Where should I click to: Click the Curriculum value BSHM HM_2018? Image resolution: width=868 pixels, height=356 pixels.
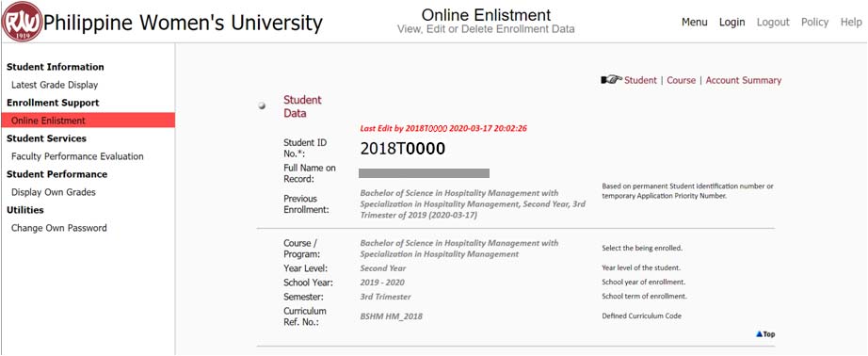391,316
